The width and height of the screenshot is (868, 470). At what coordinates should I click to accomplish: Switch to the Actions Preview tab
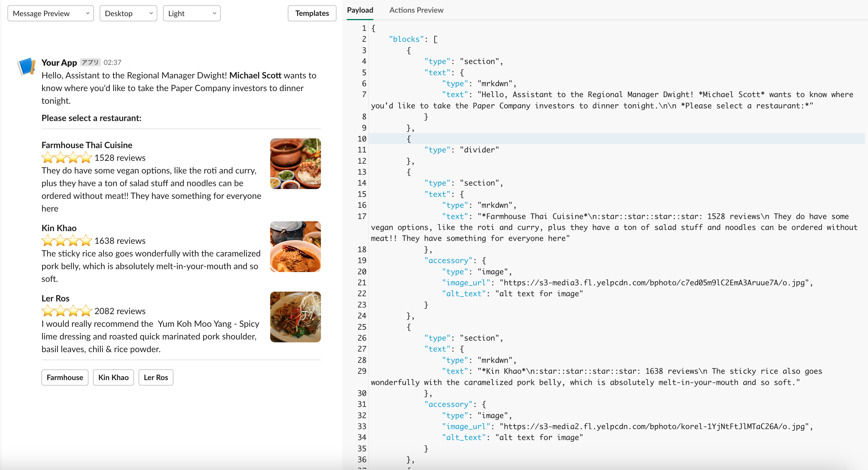coord(416,10)
